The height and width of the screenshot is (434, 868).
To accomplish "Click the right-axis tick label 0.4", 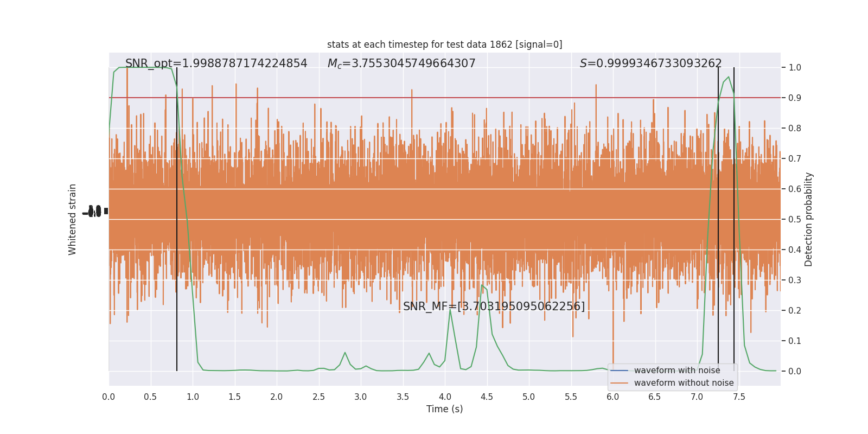I will (x=795, y=250).
